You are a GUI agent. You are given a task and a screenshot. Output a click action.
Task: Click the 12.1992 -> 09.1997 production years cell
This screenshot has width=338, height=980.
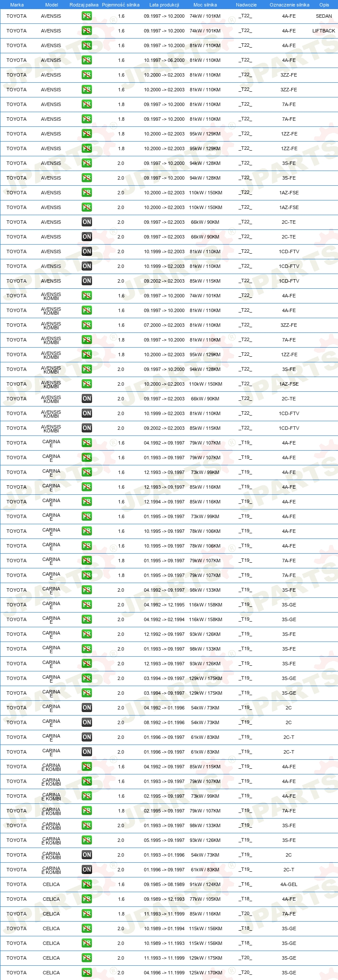click(x=164, y=634)
